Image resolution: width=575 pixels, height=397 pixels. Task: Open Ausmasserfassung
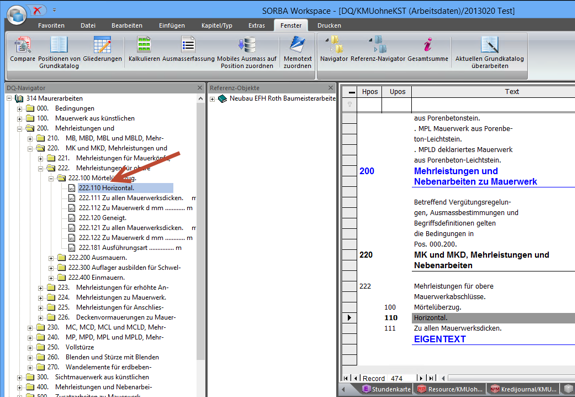[188, 49]
